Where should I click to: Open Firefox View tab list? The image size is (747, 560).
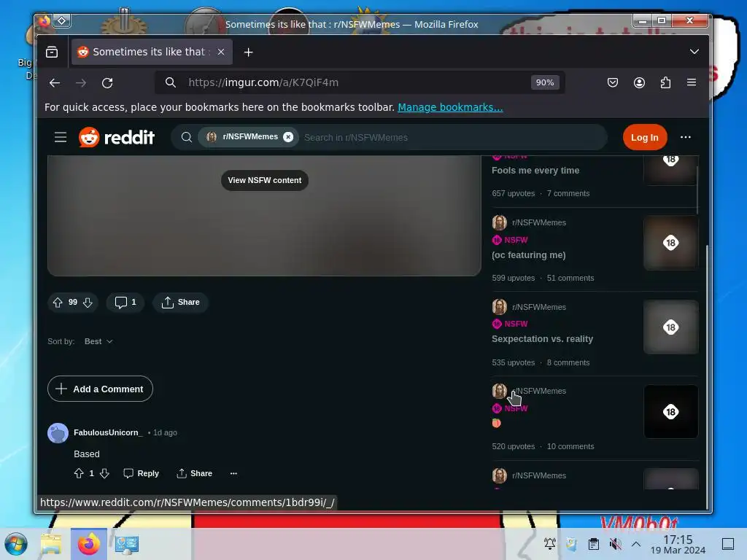click(x=52, y=52)
